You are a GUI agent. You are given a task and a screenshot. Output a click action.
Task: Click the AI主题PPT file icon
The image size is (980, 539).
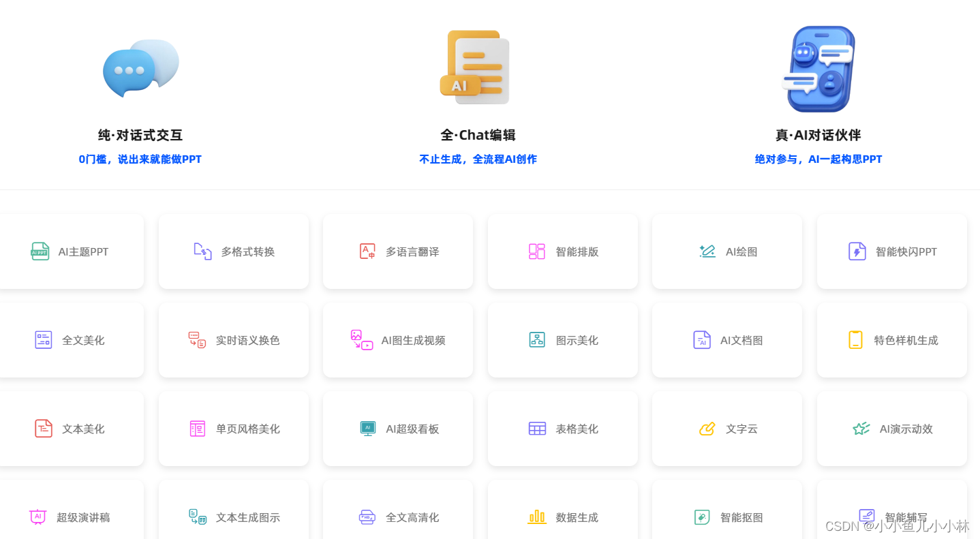coord(40,251)
